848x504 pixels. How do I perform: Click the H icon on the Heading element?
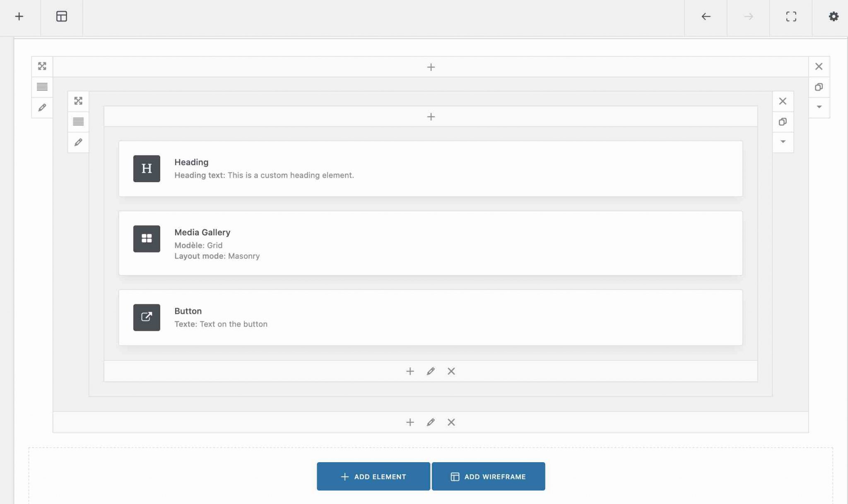pos(146,169)
